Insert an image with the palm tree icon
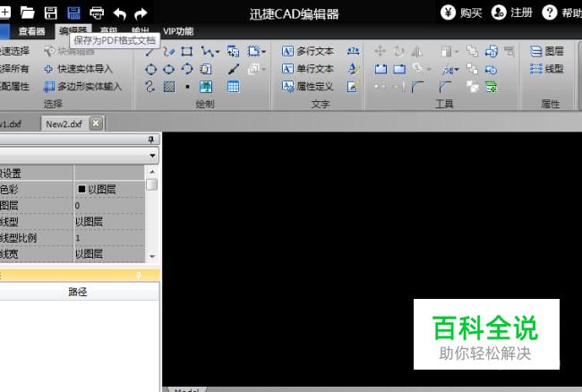The width and height of the screenshot is (582, 392). point(206,87)
